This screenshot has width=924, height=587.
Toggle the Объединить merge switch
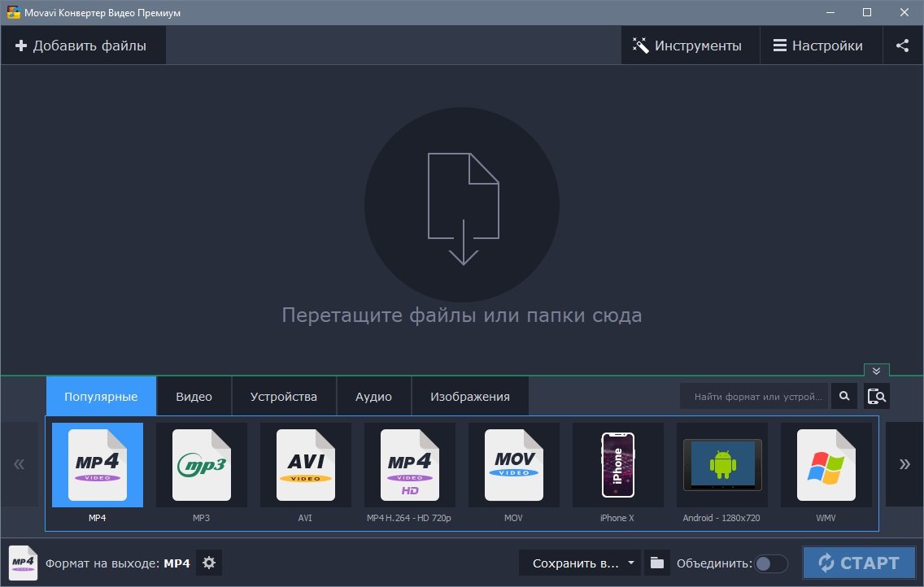click(771, 563)
